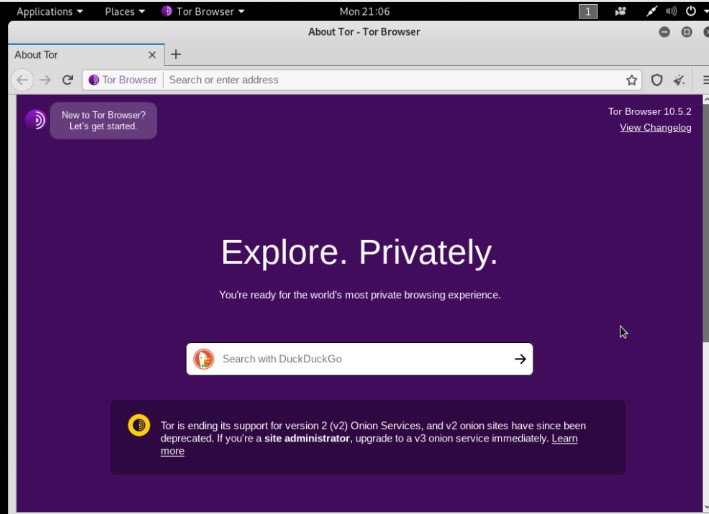Focus the Search with DuckDuckGo box
The image size is (709, 514).
tap(359, 359)
